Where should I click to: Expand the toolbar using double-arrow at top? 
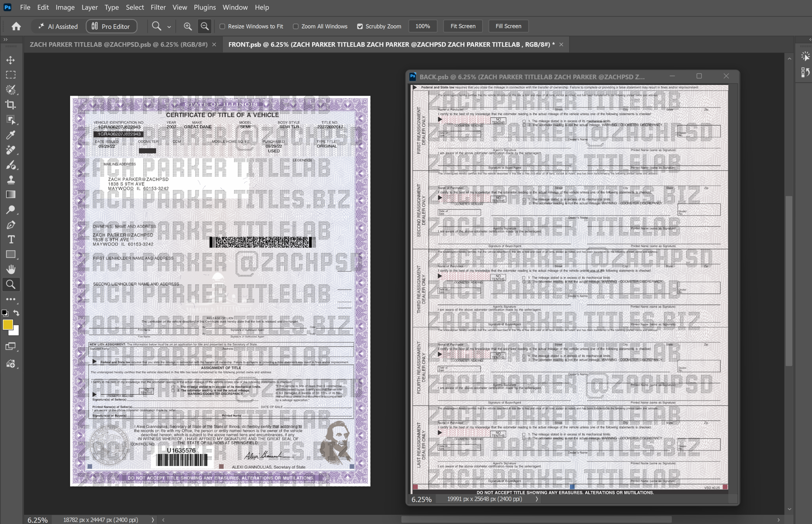[x=5, y=40]
